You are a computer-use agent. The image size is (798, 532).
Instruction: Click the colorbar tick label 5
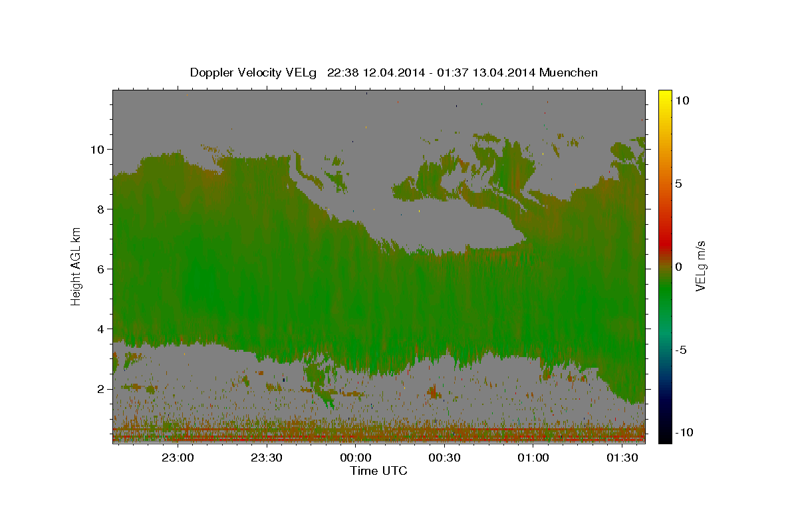[x=679, y=184]
